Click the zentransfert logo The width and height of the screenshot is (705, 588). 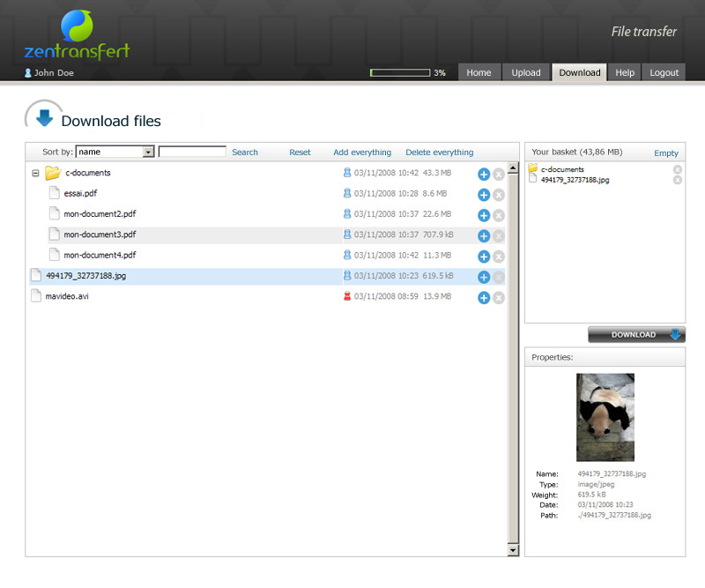[x=77, y=35]
